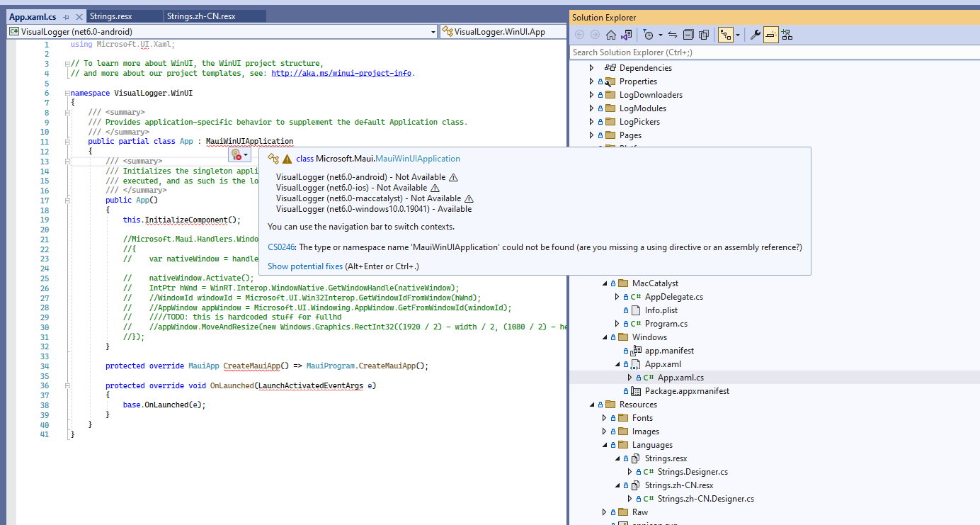
Task: Expand the Dependencies node
Action: (x=592, y=67)
